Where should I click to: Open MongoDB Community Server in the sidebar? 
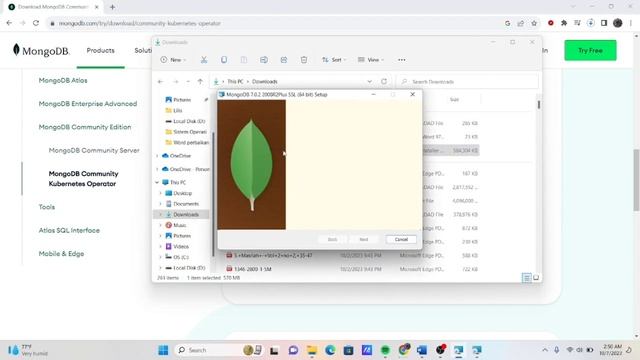pos(94,150)
